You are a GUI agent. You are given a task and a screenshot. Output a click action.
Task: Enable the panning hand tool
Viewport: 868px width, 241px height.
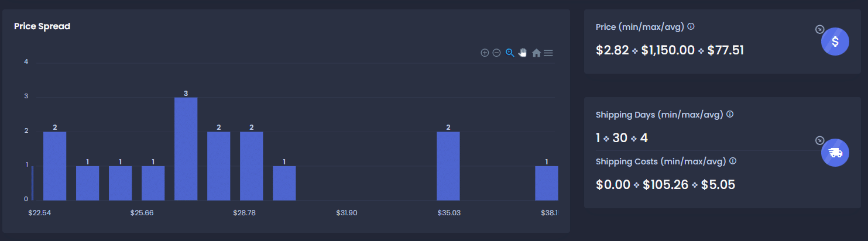(x=523, y=53)
